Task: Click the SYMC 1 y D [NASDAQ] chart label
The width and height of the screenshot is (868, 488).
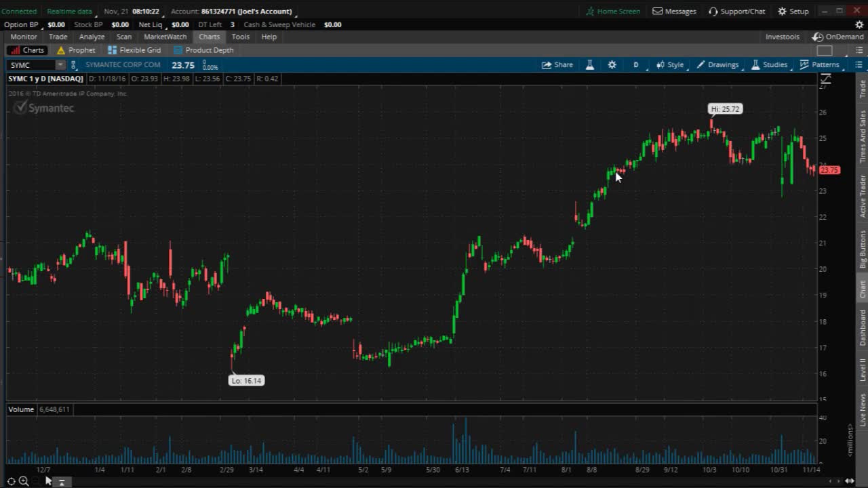Action: coord(45,79)
